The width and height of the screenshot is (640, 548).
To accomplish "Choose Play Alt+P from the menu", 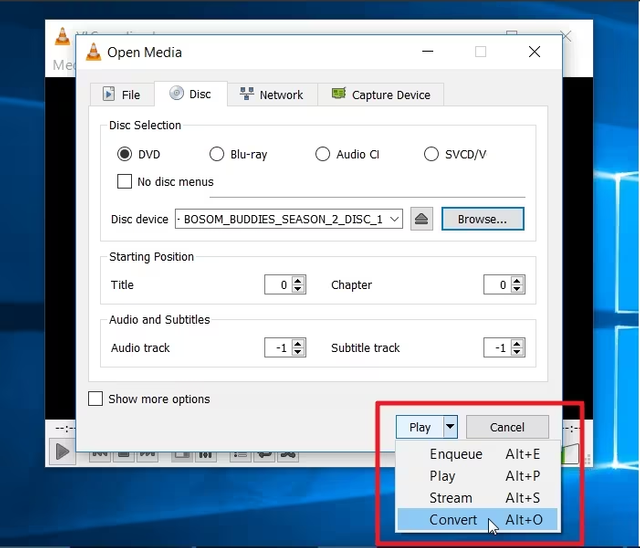I will [478, 476].
